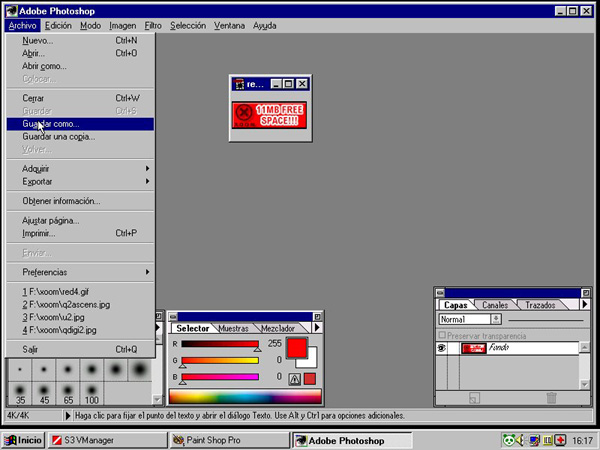Choose Nuevo... from the Archivo menu
Screen dimensions: 600x450
pyautogui.click(x=80, y=41)
